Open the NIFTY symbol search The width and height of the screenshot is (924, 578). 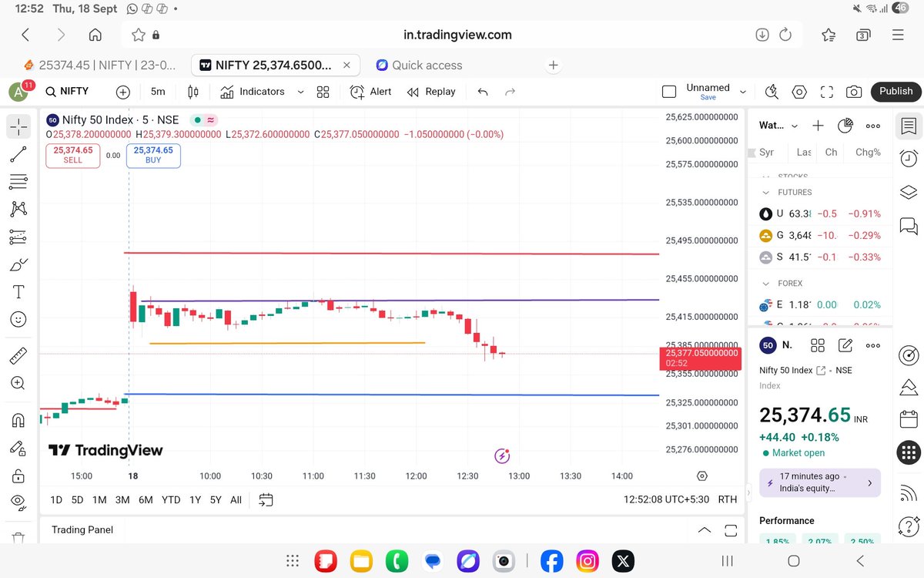(68, 91)
